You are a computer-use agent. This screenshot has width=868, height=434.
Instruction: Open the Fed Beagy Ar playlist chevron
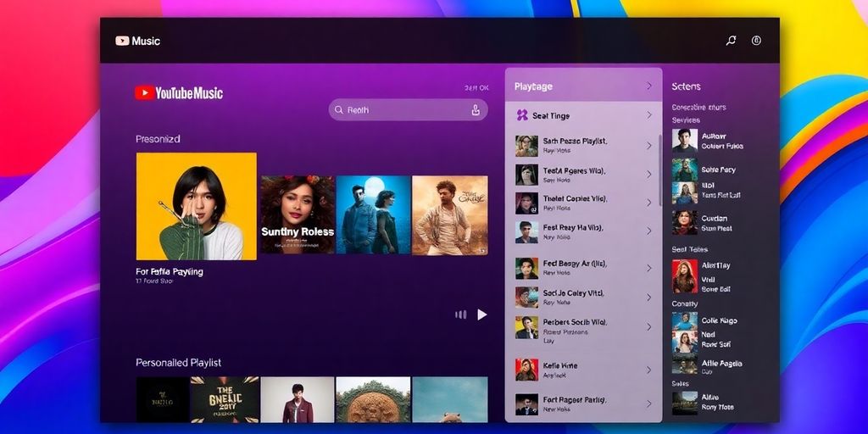pyautogui.click(x=649, y=268)
